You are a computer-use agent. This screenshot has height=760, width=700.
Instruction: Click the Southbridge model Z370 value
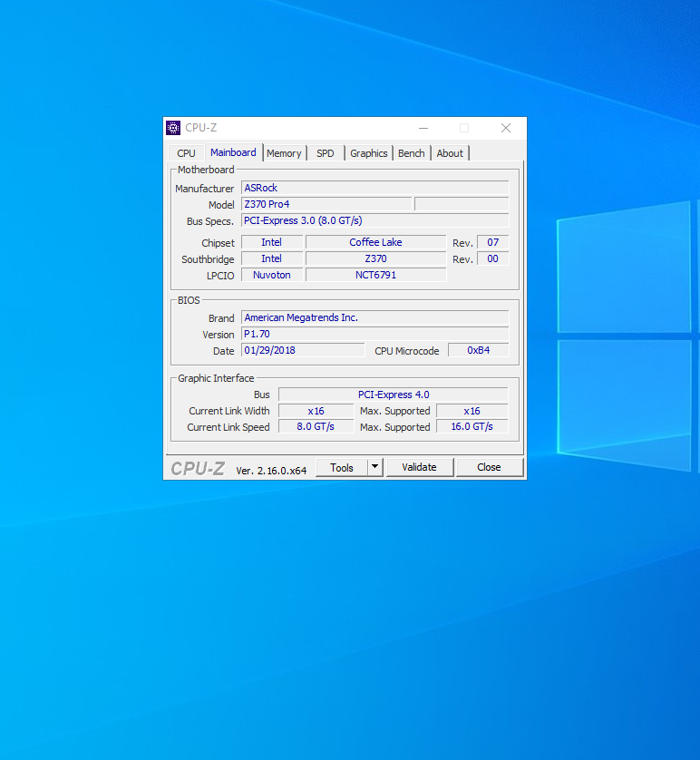tap(376, 258)
